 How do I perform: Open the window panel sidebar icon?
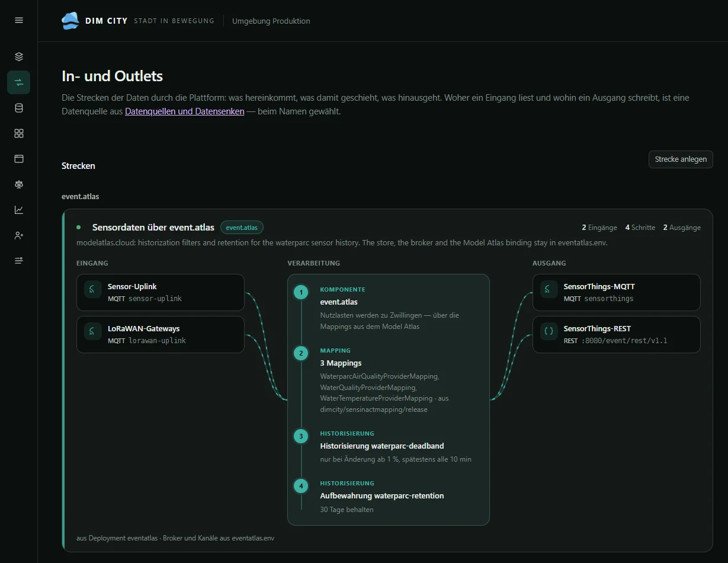point(19,159)
